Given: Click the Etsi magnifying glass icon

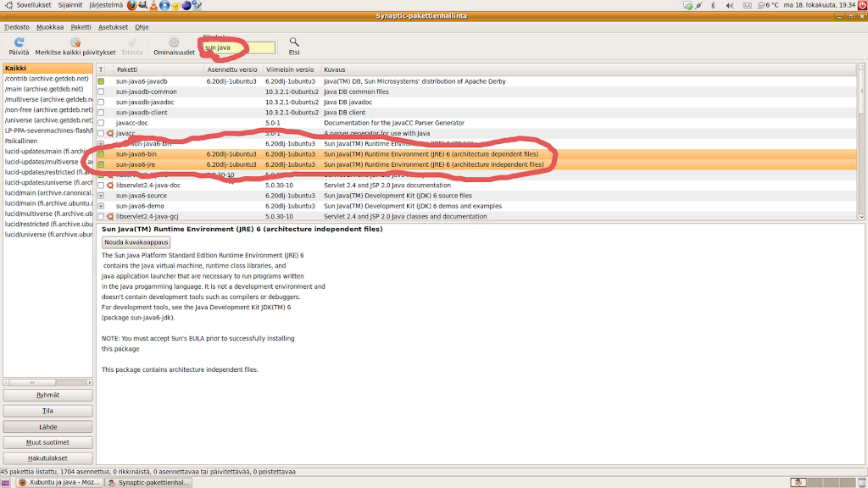Looking at the screenshot, I should 294,42.
